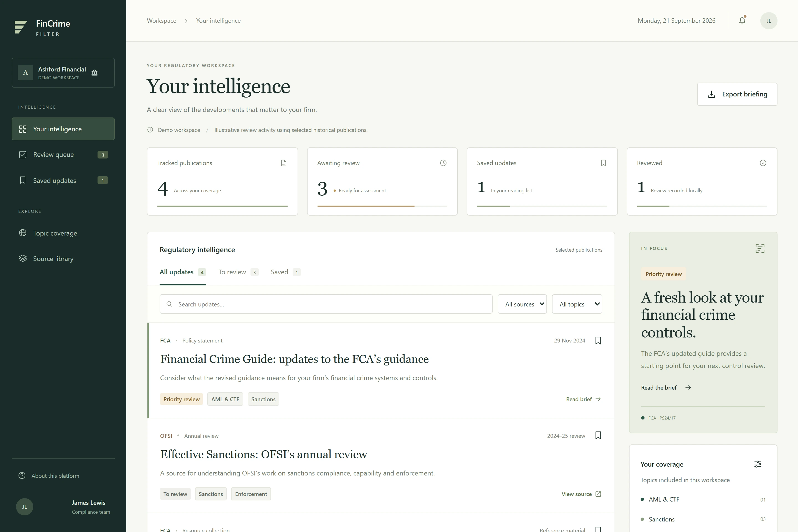Select Sanctions in Your coverage list

point(703,519)
